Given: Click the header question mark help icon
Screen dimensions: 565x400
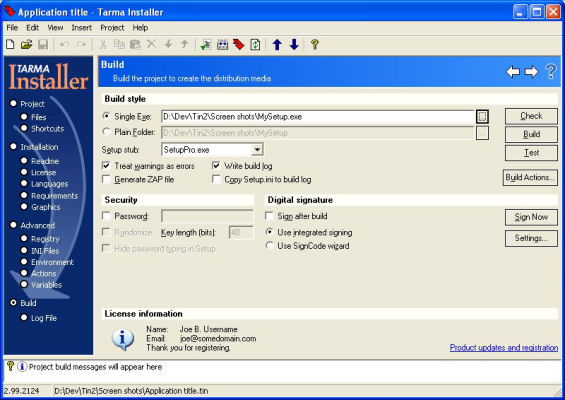Looking at the screenshot, I should (x=551, y=71).
